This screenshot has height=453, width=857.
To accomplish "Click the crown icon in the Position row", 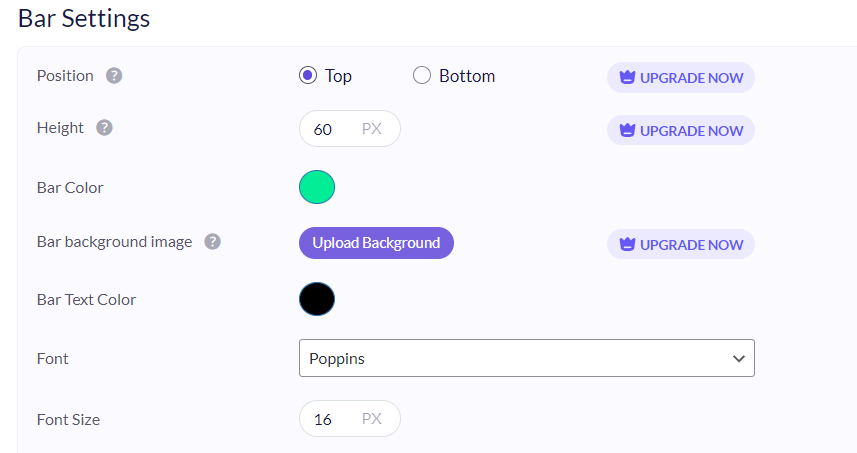I will [x=628, y=78].
